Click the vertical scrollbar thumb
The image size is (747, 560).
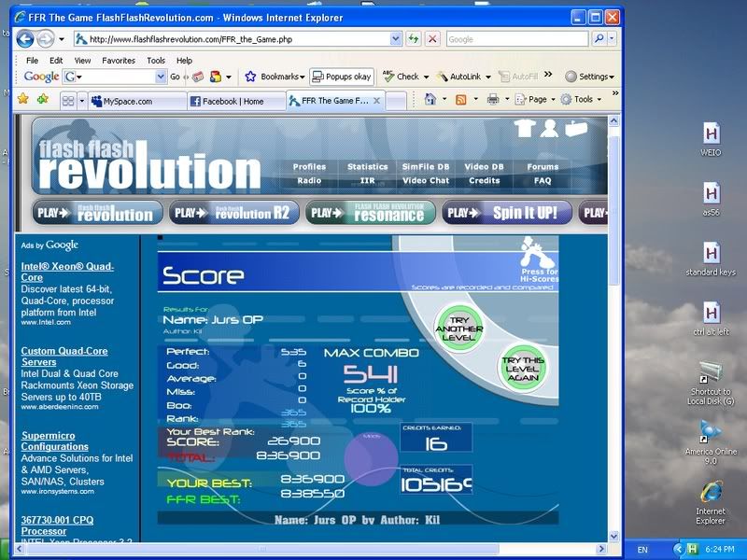613,210
